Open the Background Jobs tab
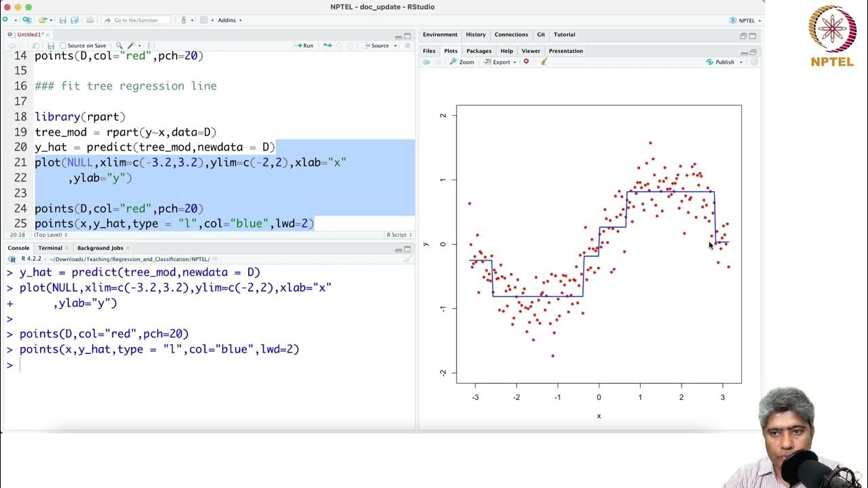 (100, 248)
